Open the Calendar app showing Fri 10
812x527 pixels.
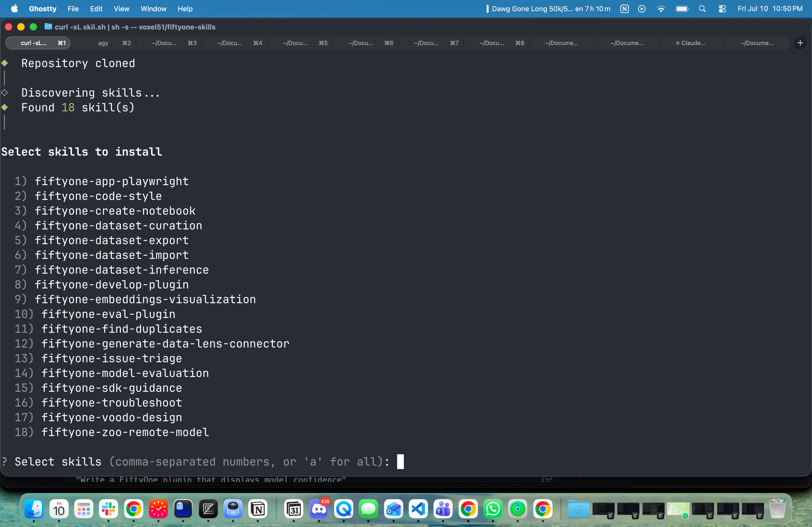(x=59, y=509)
